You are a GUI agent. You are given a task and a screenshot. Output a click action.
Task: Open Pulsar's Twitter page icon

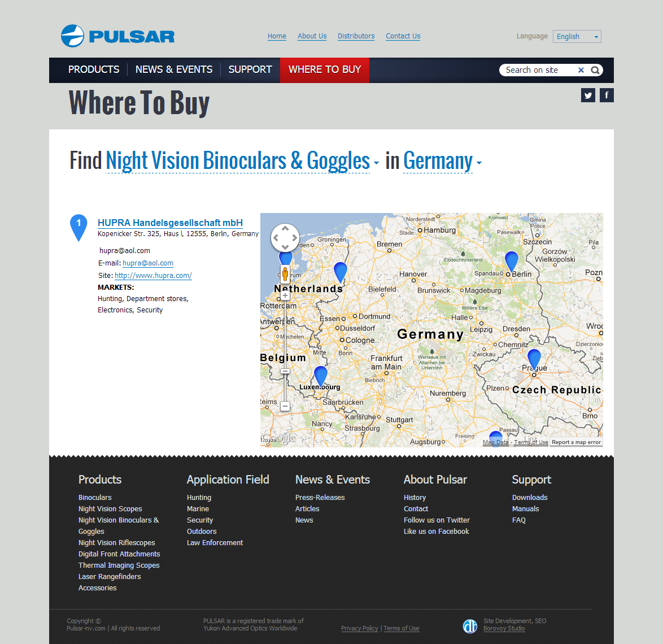click(x=588, y=95)
